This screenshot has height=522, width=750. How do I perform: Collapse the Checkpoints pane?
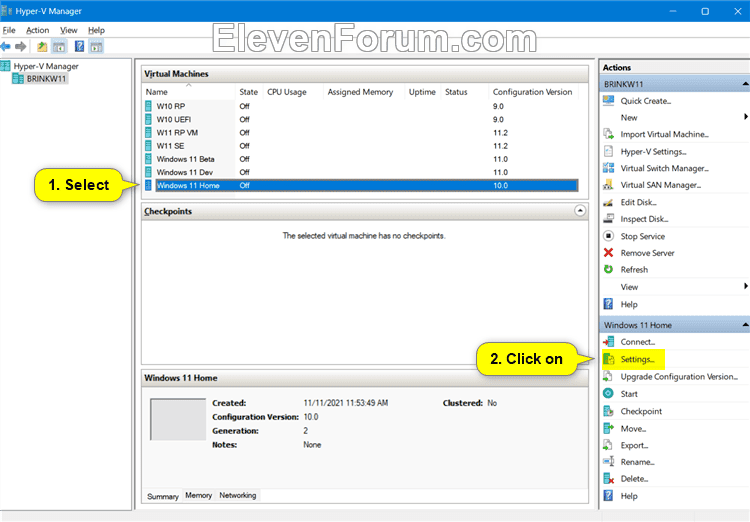580,211
